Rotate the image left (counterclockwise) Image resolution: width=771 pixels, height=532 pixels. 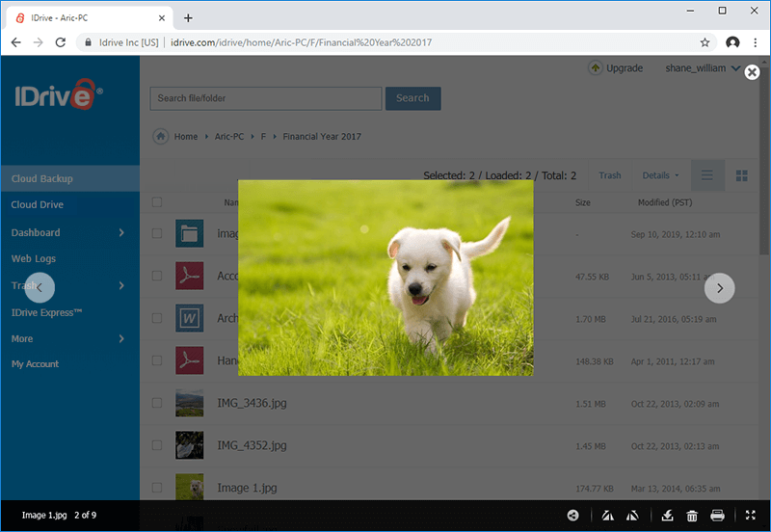608,516
